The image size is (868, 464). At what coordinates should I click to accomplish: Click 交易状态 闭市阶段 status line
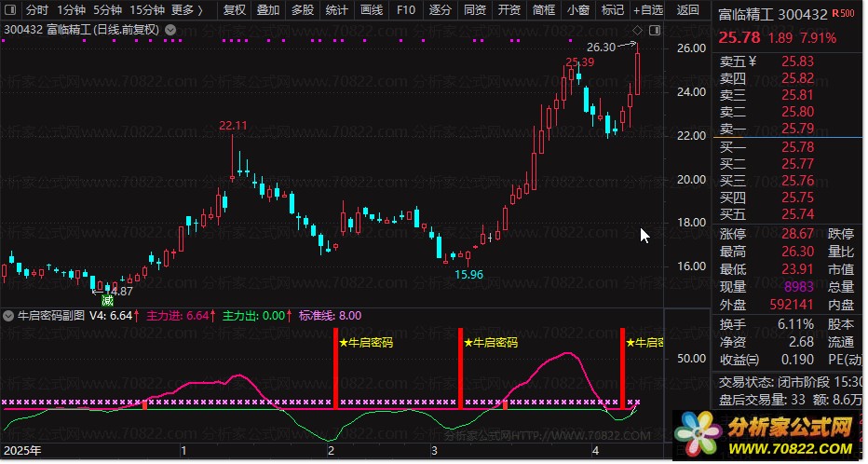pos(790,382)
